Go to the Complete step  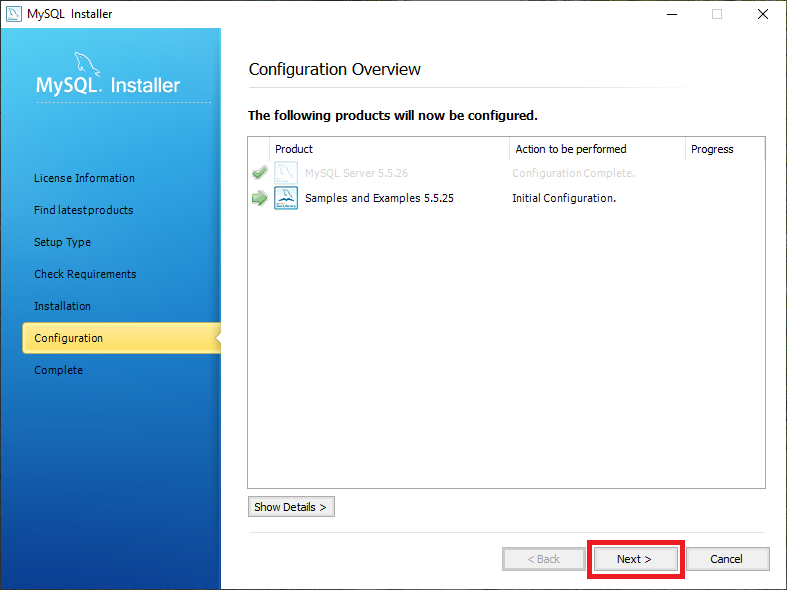tap(59, 370)
